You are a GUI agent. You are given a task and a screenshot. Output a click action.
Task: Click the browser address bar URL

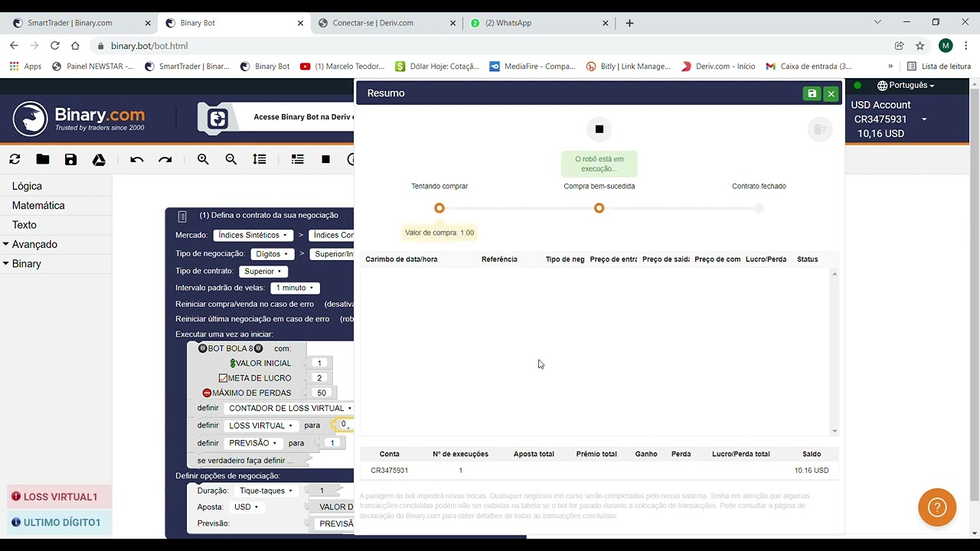coord(149,46)
